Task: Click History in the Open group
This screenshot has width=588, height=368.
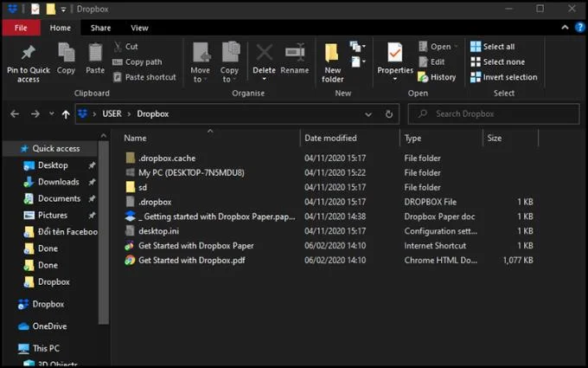Action: (x=437, y=77)
